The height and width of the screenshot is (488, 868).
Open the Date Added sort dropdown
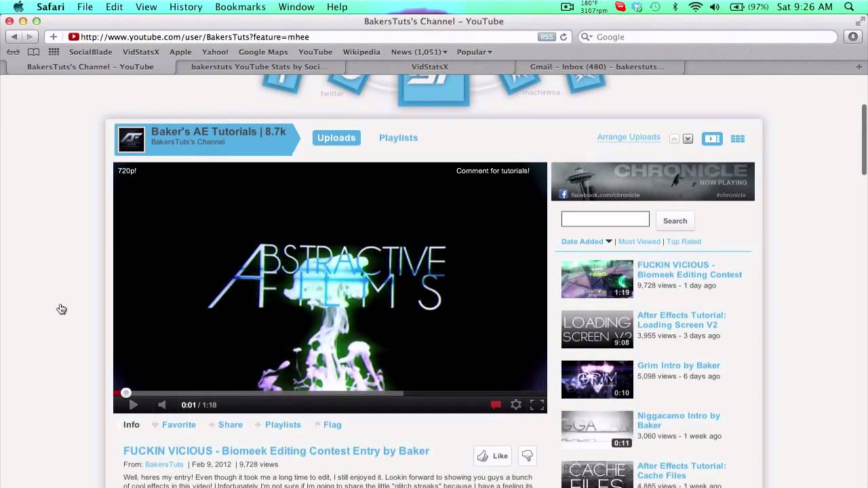tap(587, 241)
